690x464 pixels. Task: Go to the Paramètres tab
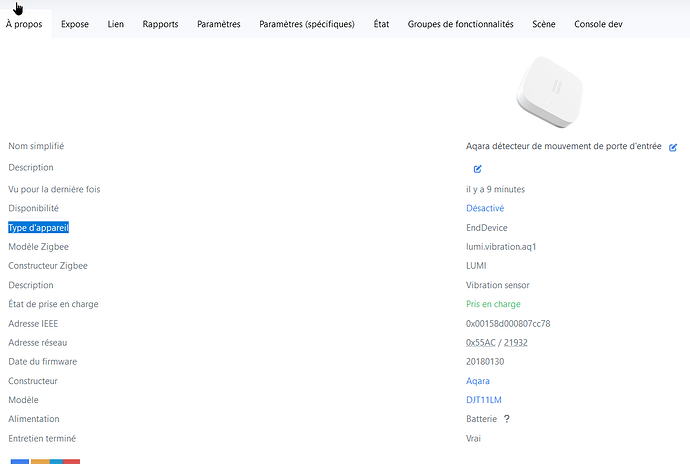pyautogui.click(x=219, y=24)
